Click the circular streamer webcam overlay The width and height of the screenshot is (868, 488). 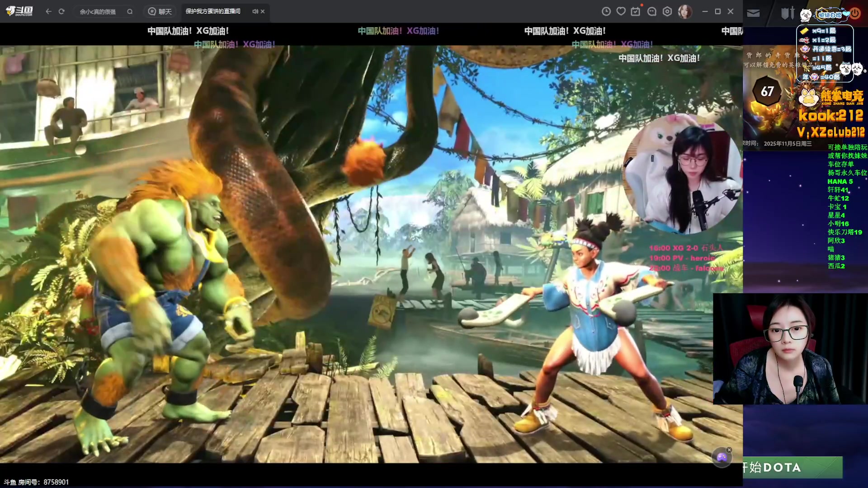[683, 174]
